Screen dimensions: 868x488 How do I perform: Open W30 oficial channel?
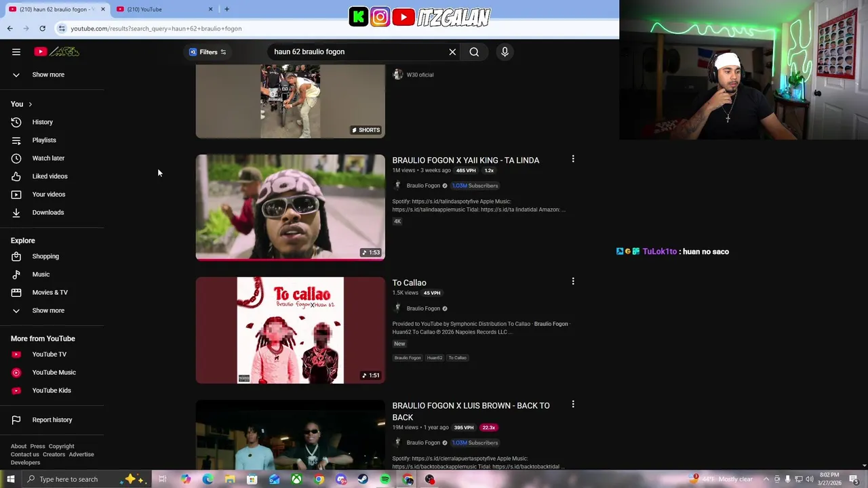[420, 75]
